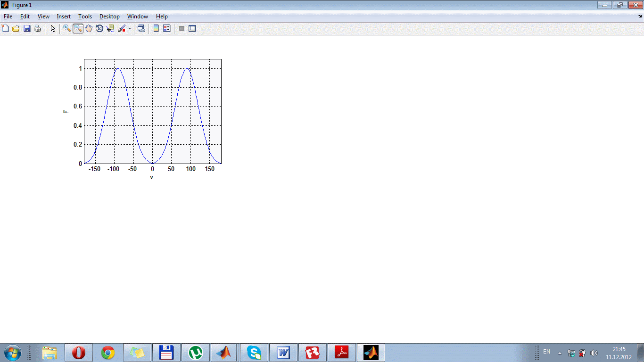
Task: Select the Brush data tool
Action: [x=122, y=29]
